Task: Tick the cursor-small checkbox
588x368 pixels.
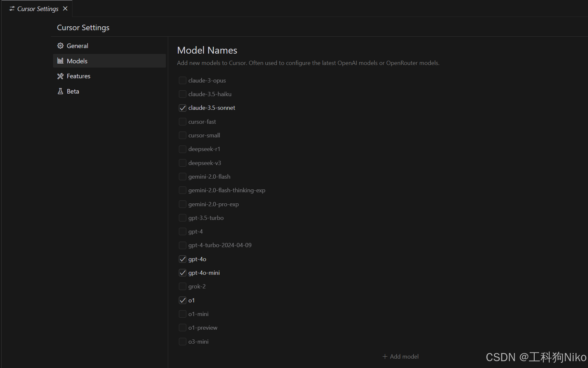Action: coord(182,135)
